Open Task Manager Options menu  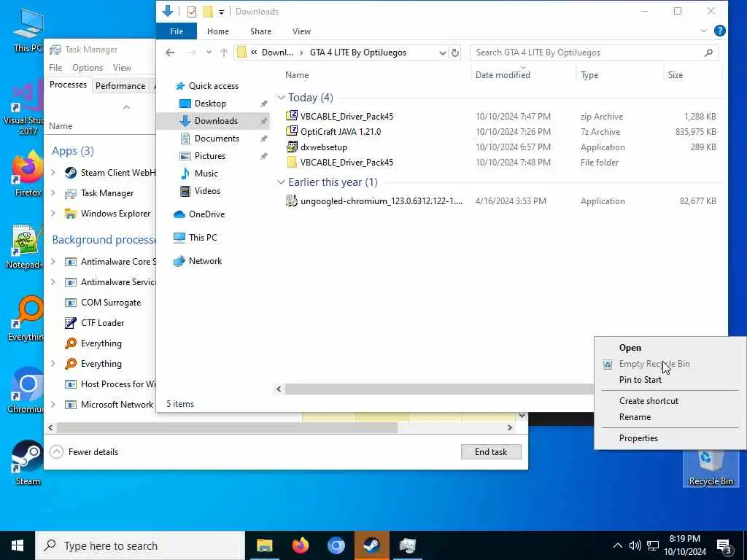pos(88,68)
